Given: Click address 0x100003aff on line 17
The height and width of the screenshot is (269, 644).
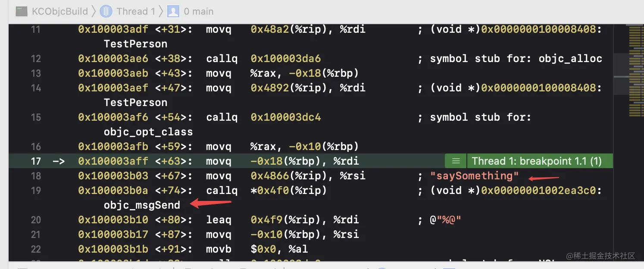Looking at the screenshot, I should tap(113, 161).
